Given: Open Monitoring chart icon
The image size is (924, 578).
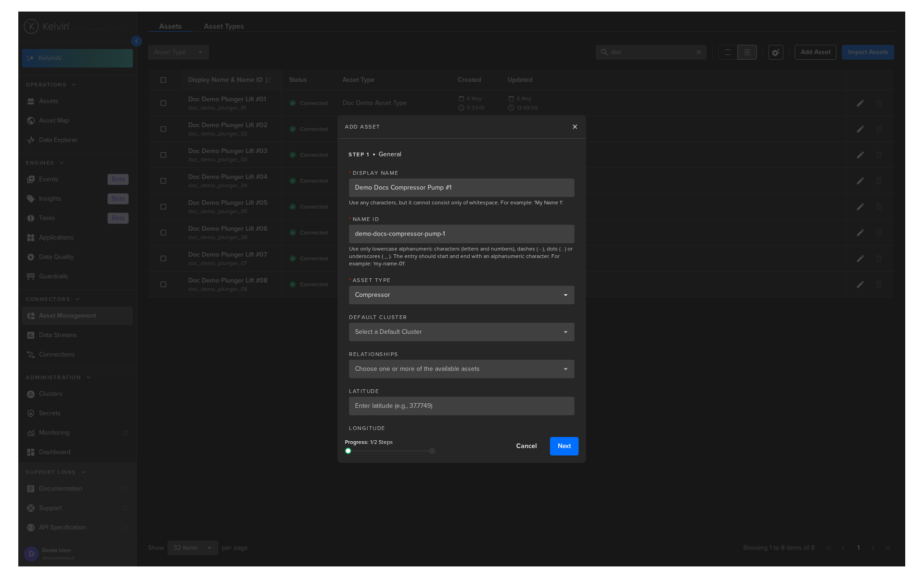Looking at the screenshot, I should (31, 433).
